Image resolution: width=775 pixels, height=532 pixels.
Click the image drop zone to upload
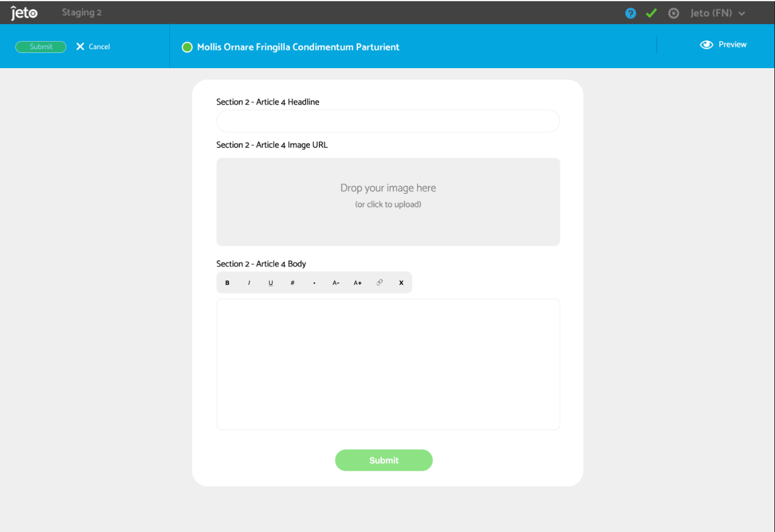point(388,201)
